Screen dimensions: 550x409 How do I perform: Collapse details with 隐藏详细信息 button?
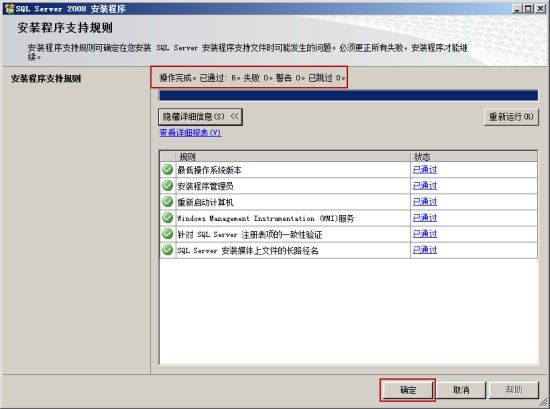coord(200,117)
